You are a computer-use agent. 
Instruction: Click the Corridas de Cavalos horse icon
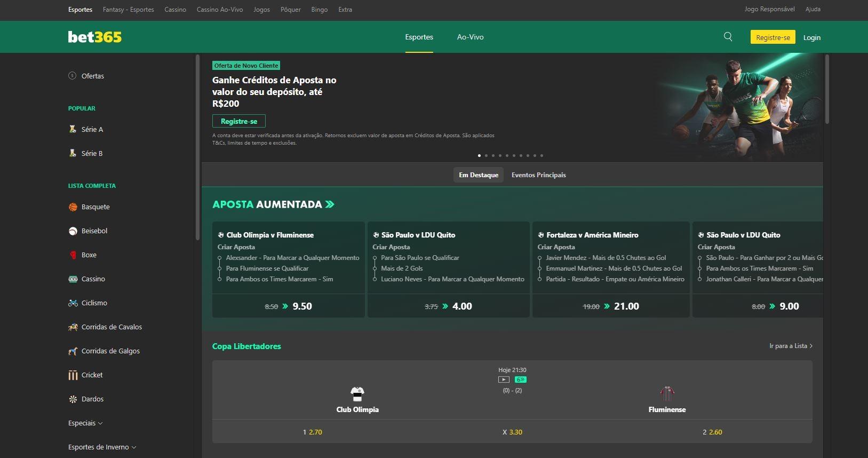point(73,327)
